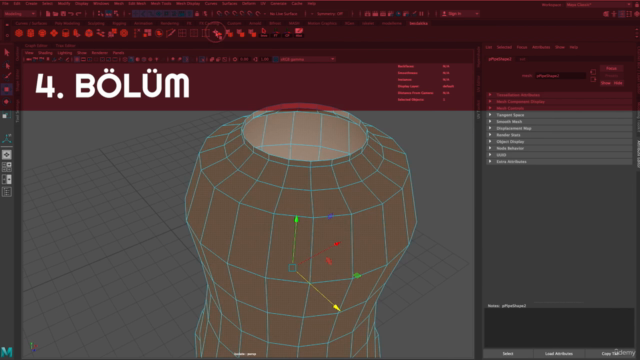
Task: Expand the Tangent Space section
Action: pyautogui.click(x=559, y=115)
